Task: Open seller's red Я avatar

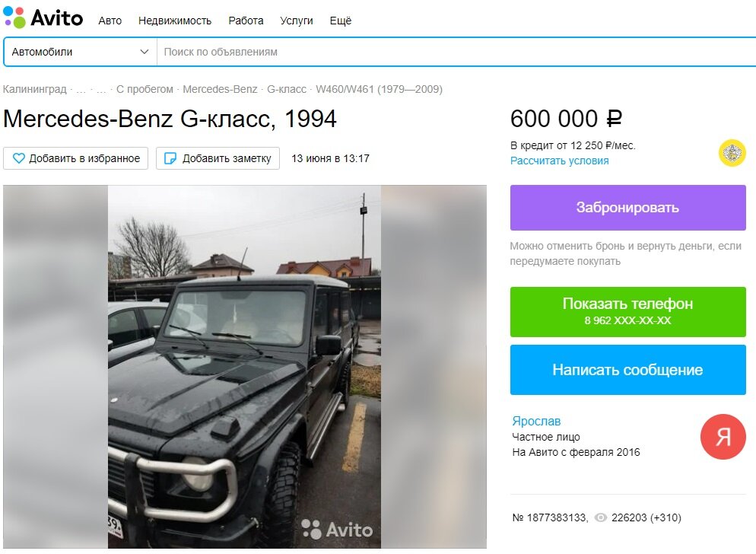Action: (x=723, y=437)
